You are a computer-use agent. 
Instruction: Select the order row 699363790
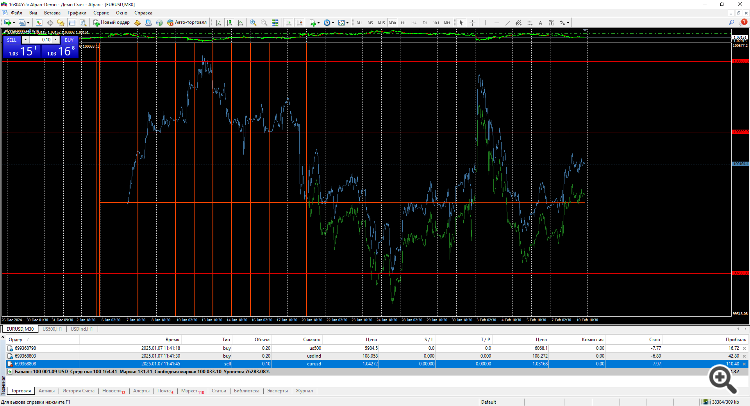click(x=375, y=348)
